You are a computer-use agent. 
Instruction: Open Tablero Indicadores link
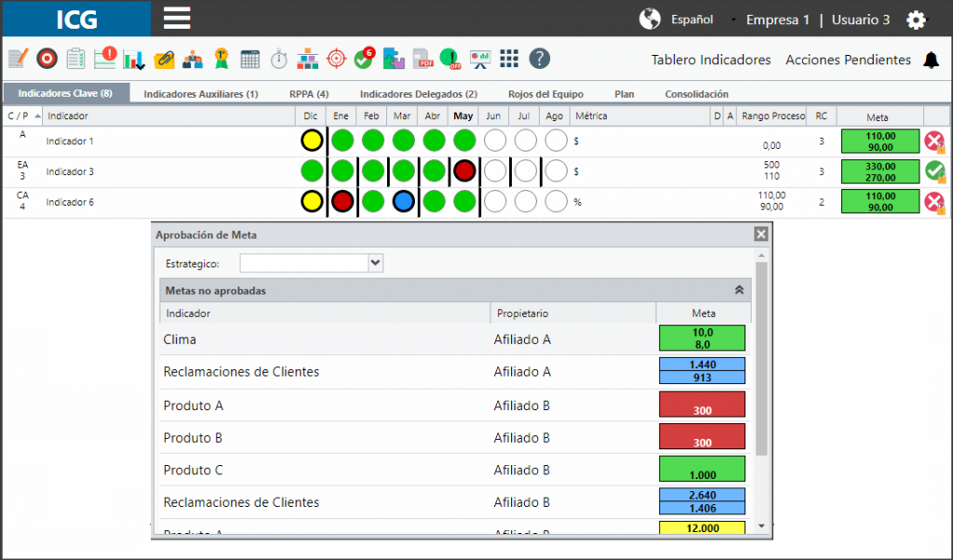711,60
